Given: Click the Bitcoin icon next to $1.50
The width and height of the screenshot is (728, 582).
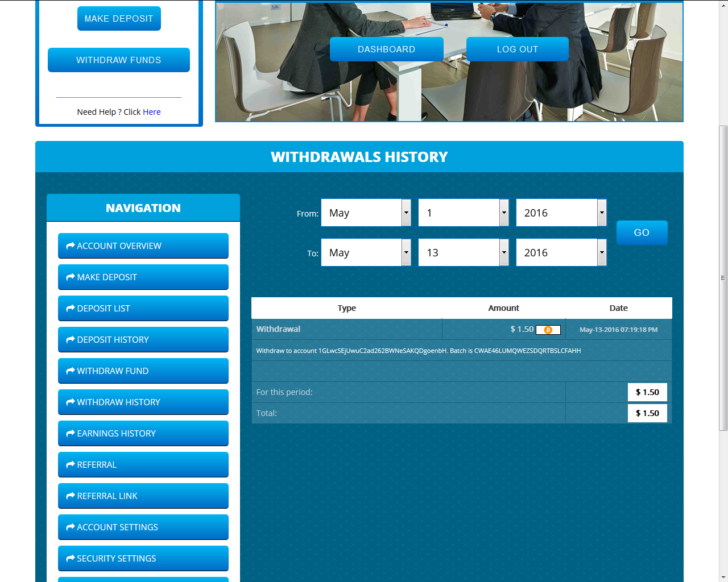Looking at the screenshot, I should click(548, 330).
